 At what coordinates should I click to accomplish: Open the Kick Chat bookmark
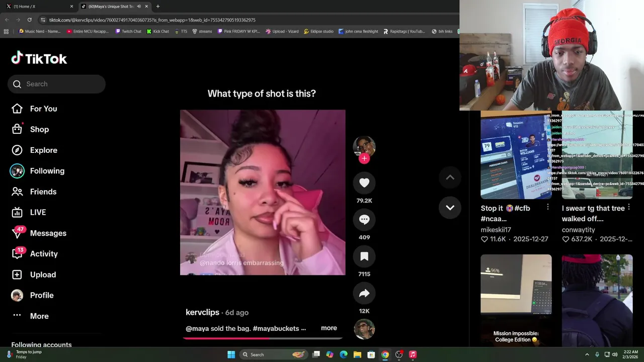pos(157,31)
